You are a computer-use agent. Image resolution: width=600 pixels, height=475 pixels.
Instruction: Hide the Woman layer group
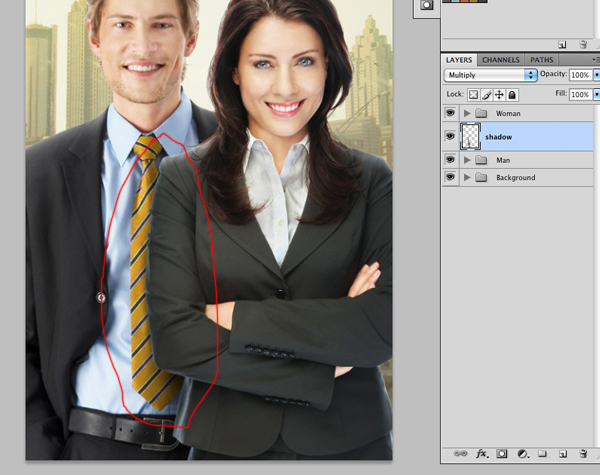pos(450,114)
